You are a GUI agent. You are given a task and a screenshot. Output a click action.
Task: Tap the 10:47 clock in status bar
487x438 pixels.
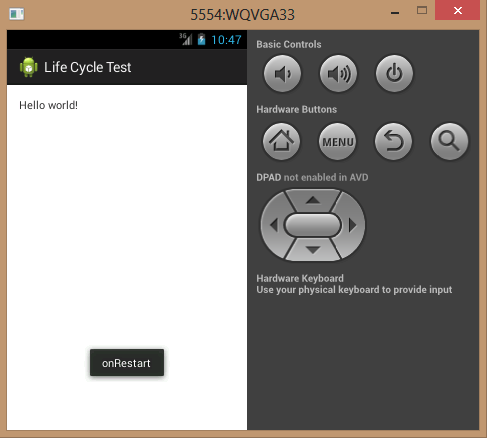[x=226, y=40]
